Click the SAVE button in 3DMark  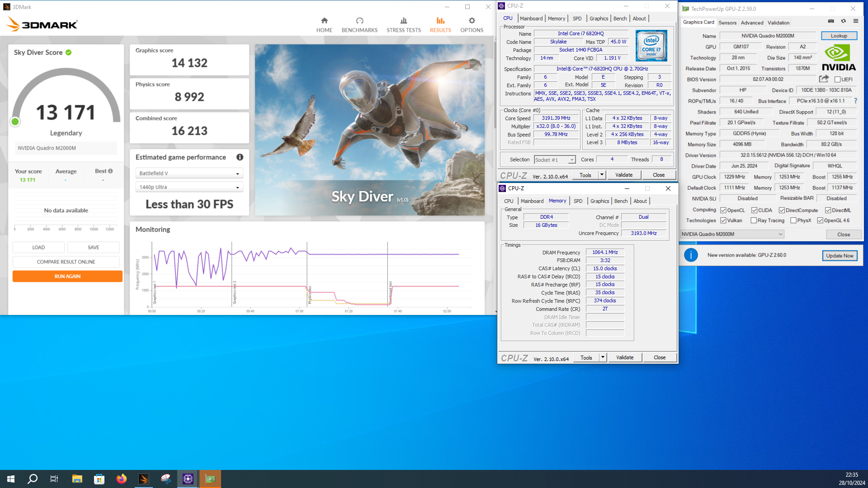(x=94, y=248)
